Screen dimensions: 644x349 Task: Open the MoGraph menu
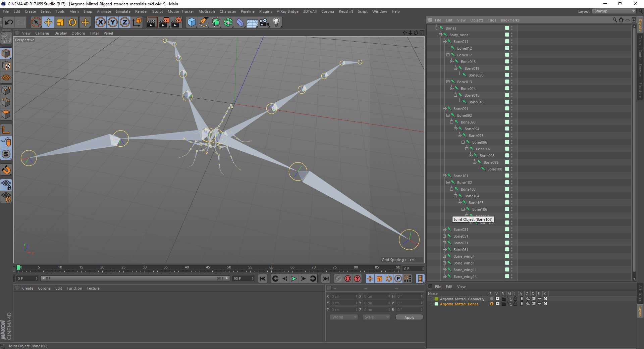coord(207,11)
